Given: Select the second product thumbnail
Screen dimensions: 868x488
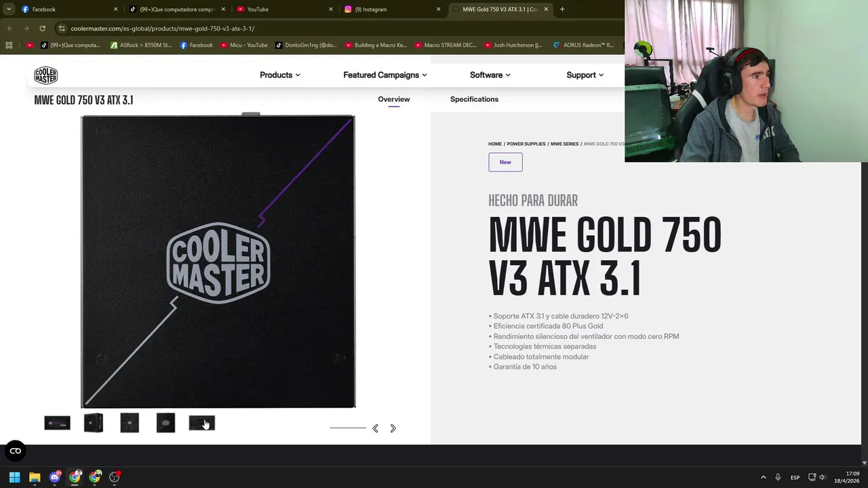Looking at the screenshot, I should (94, 423).
